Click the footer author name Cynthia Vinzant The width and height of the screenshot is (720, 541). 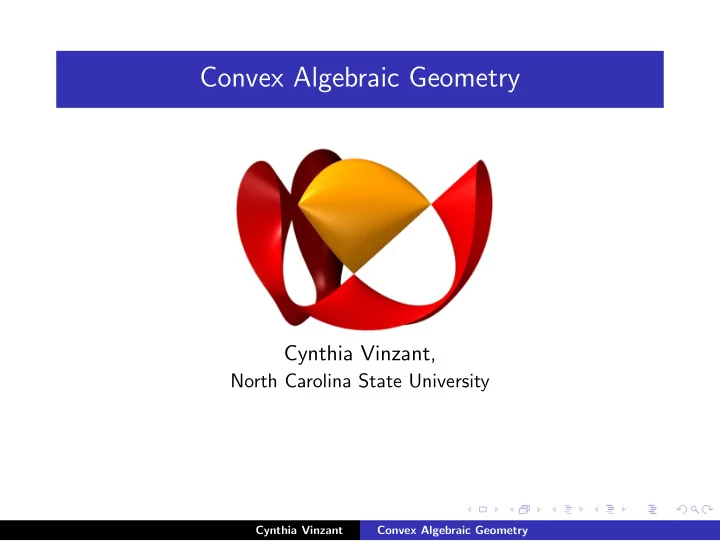coord(299,530)
